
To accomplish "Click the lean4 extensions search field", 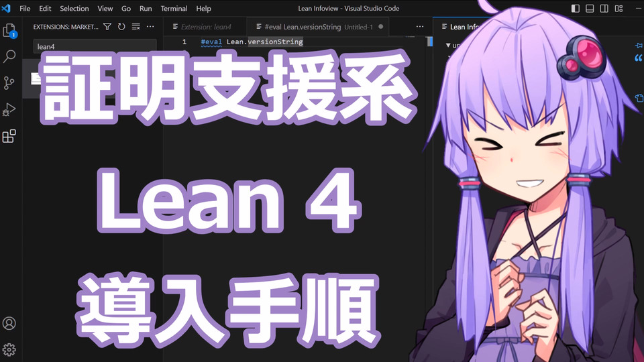I will coord(95,46).
